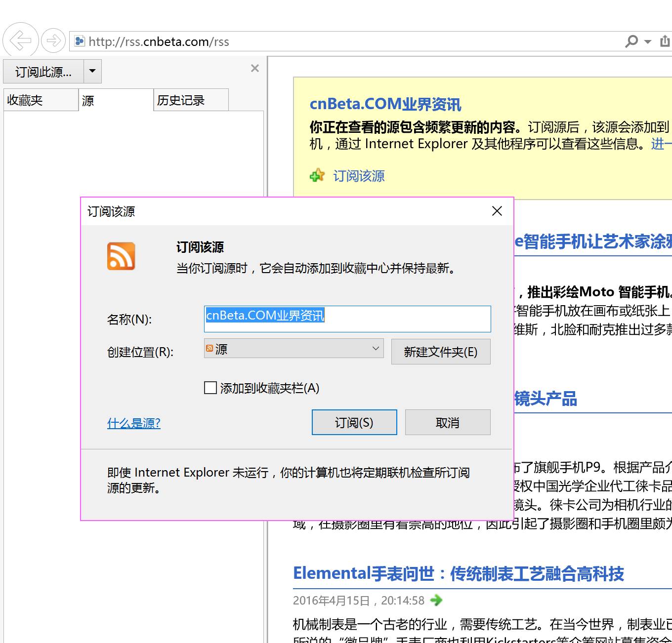Click the browser Back arrow button

[20, 40]
